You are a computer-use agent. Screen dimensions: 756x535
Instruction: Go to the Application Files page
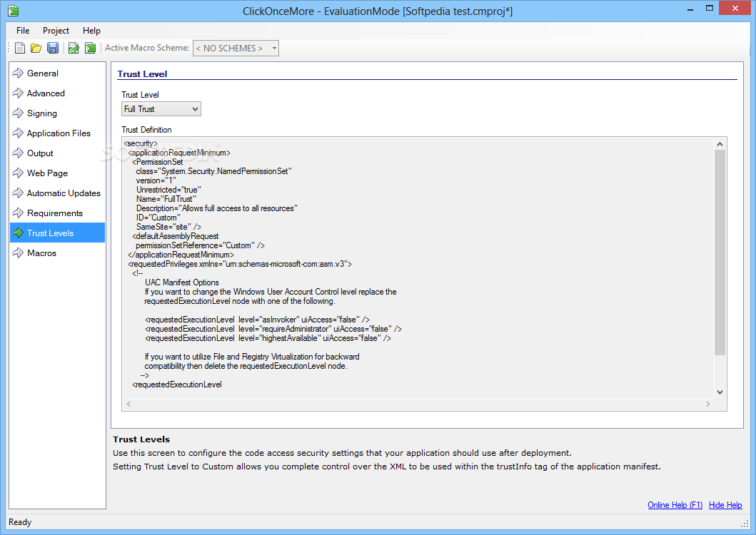pyautogui.click(x=57, y=133)
